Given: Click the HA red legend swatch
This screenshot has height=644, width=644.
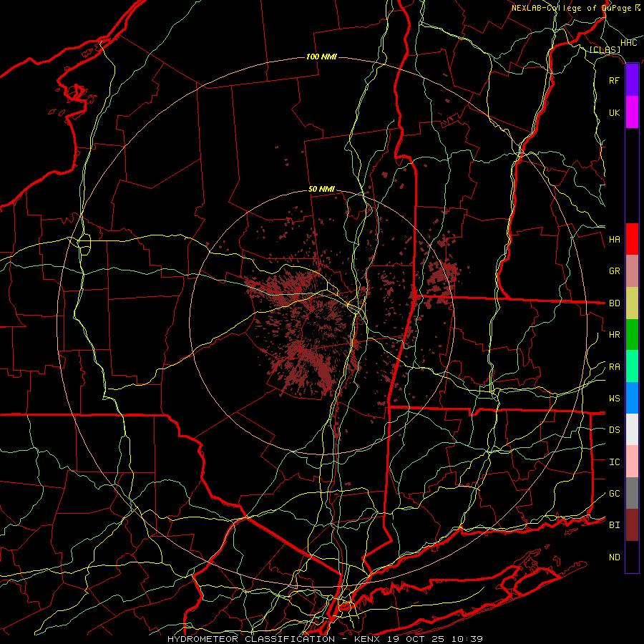Looking at the screenshot, I should pyautogui.click(x=632, y=239).
